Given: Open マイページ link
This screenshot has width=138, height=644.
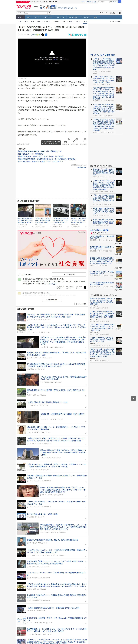Looking at the screenshot, I should pos(103,13).
